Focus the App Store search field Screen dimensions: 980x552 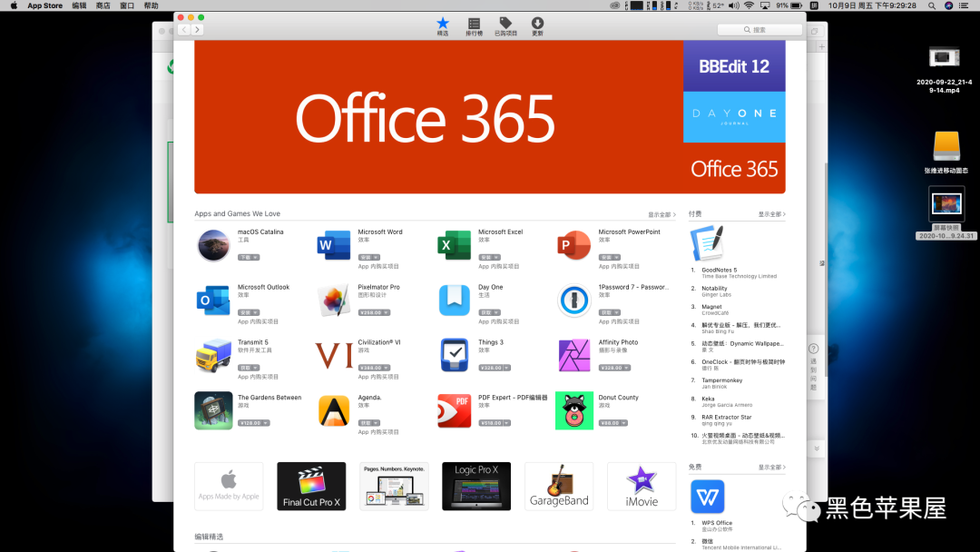[x=759, y=29]
